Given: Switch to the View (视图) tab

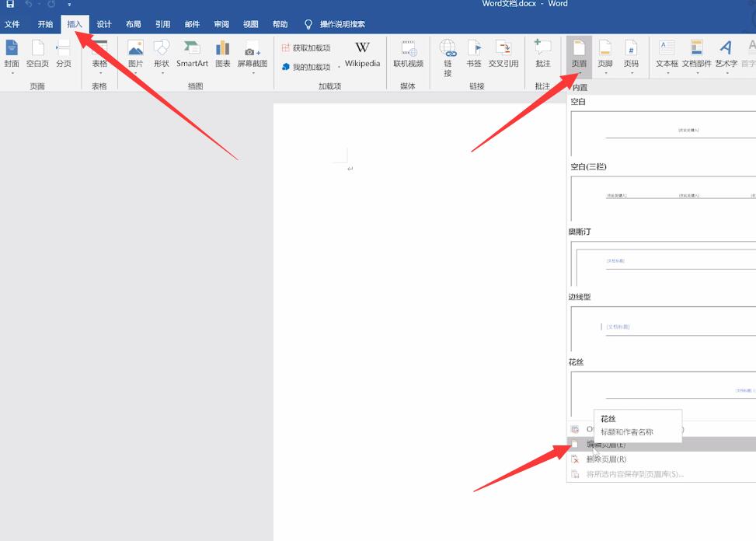Looking at the screenshot, I should pyautogui.click(x=251, y=24).
